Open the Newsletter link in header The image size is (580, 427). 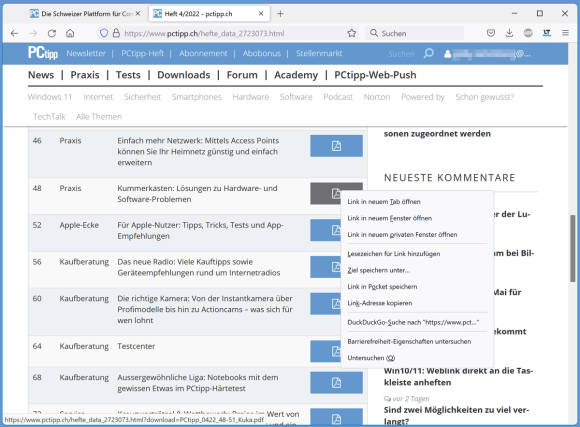click(86, 53)
